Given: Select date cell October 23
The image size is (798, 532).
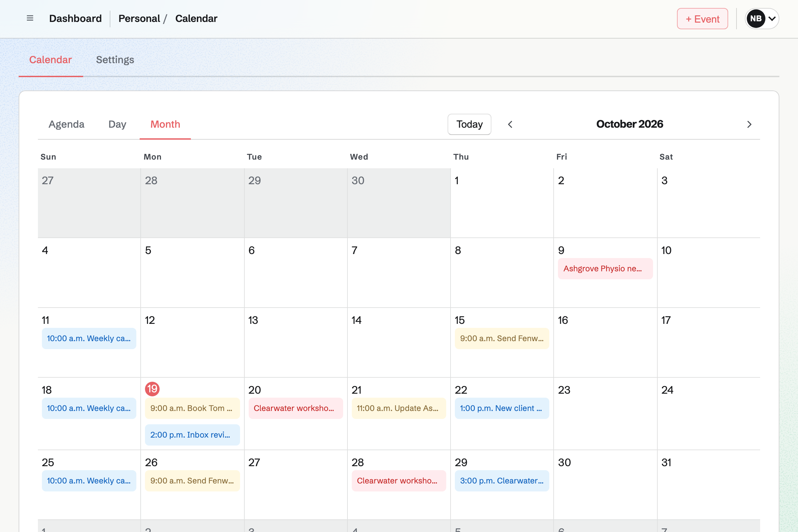Looking at the screenshot, I should tap(605, 414).
